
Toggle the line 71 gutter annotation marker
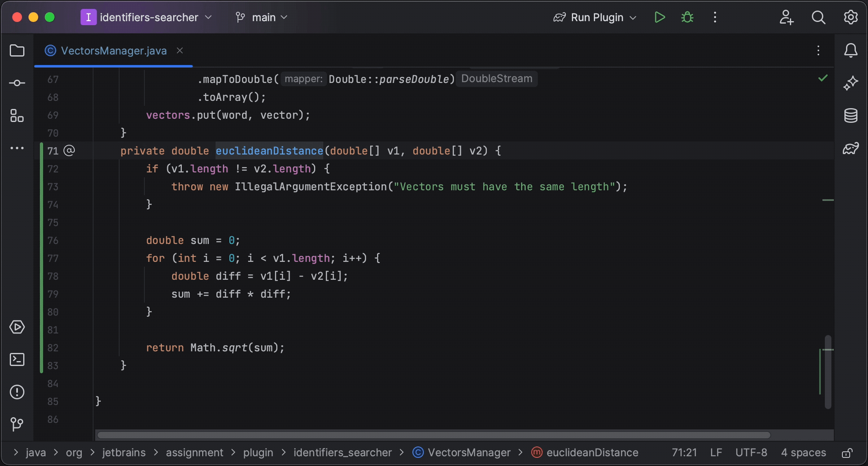70,151
